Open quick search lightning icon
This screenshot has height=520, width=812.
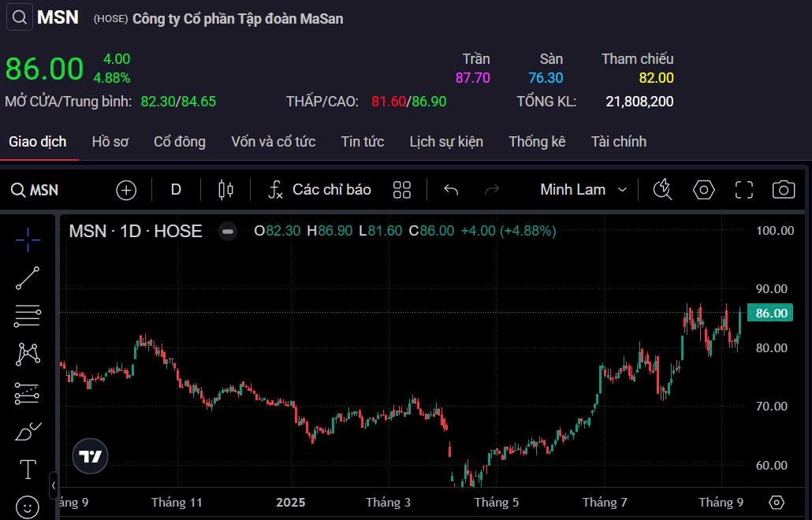coord(662,190)
